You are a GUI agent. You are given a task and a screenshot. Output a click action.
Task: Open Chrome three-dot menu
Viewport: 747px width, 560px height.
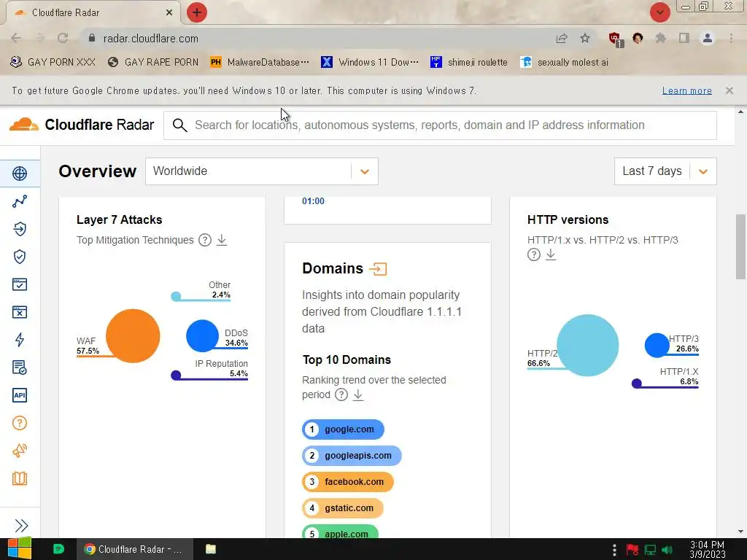coord(731,38)
